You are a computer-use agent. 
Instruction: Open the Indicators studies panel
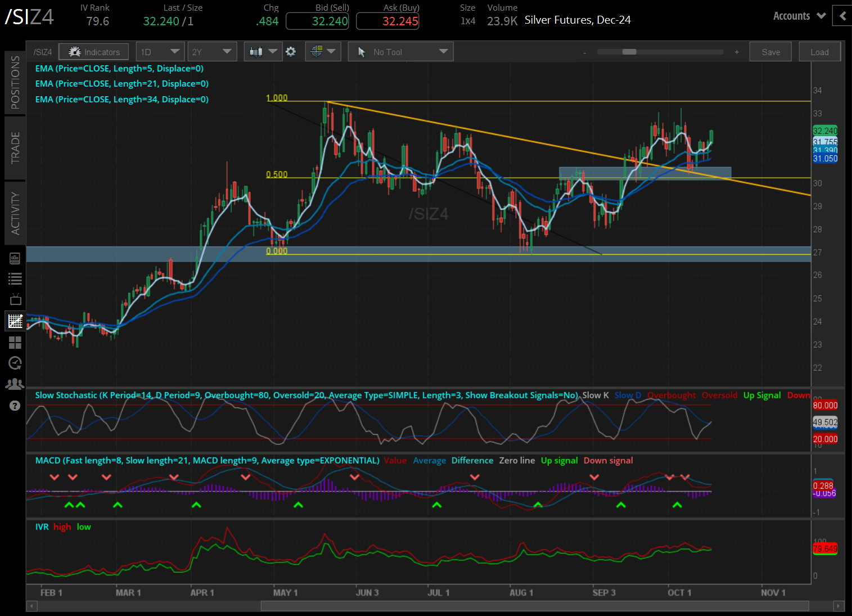tap(94, 52)
